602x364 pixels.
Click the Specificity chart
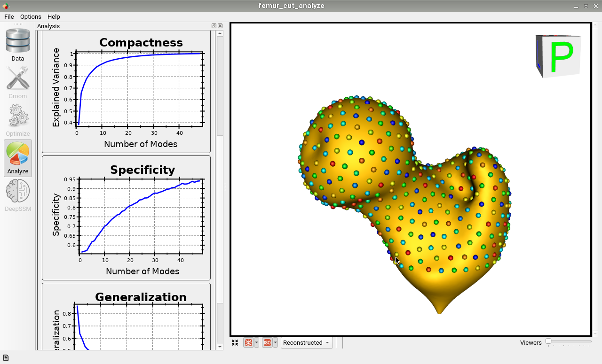coord(127,218)
